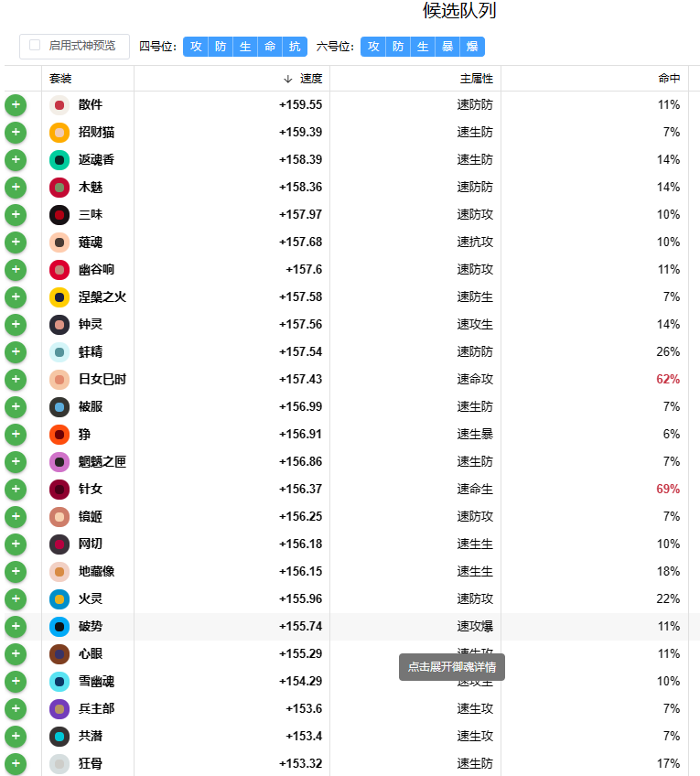Add the 针女 set to queue
This screenshot has width=700, height=776.
(16, 489)
